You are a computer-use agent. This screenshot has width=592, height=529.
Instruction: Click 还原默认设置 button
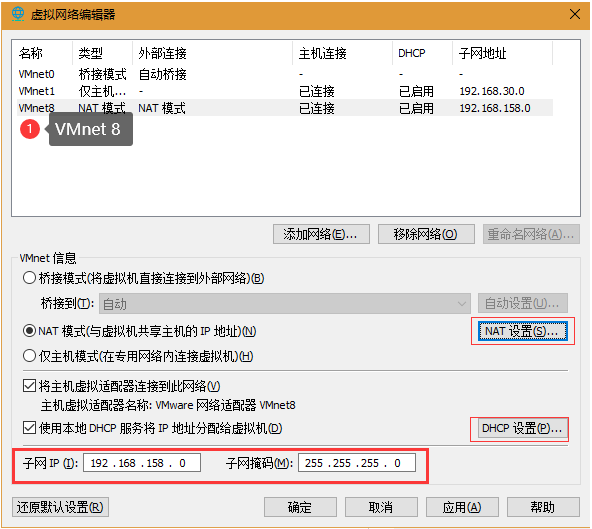pos(60,507)
